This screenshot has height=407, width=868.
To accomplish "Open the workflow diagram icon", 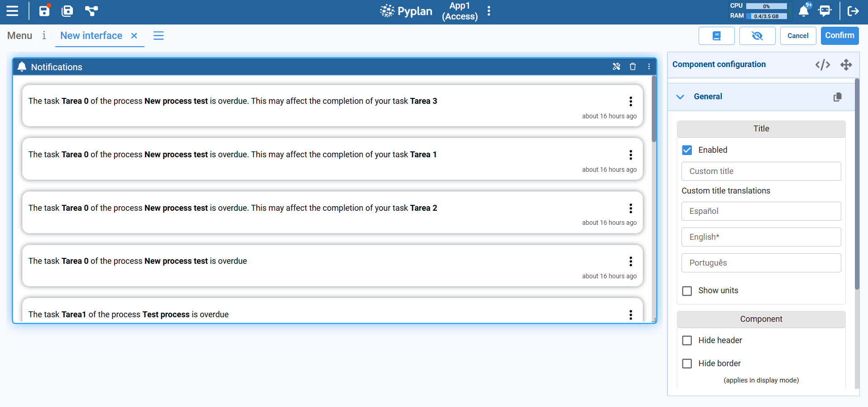I will 91,11.
